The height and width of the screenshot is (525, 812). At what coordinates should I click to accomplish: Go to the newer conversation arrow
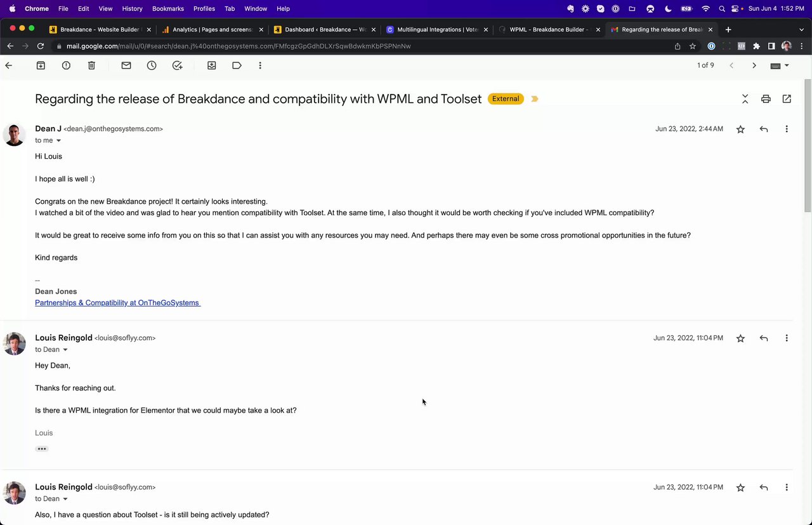731,65
